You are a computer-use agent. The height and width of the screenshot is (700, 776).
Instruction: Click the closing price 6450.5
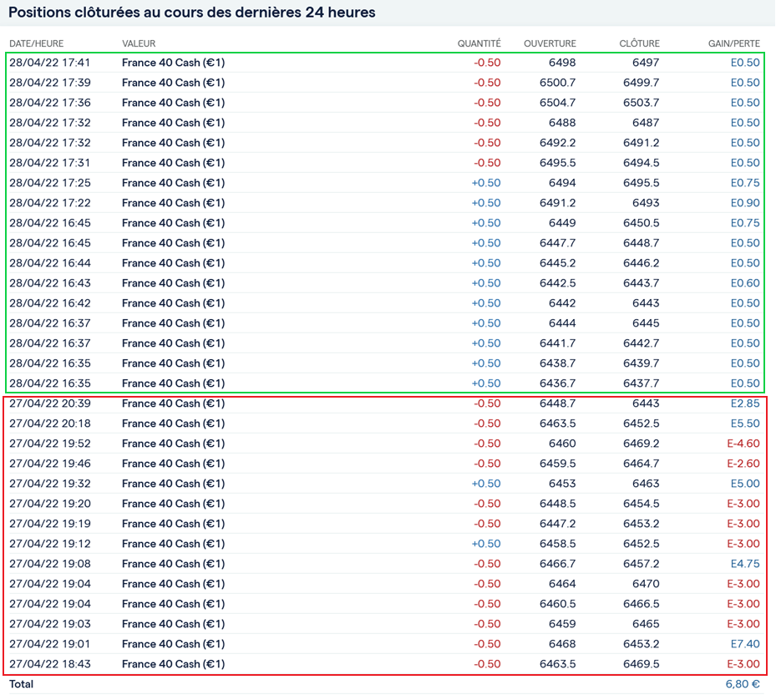(642, 223)
